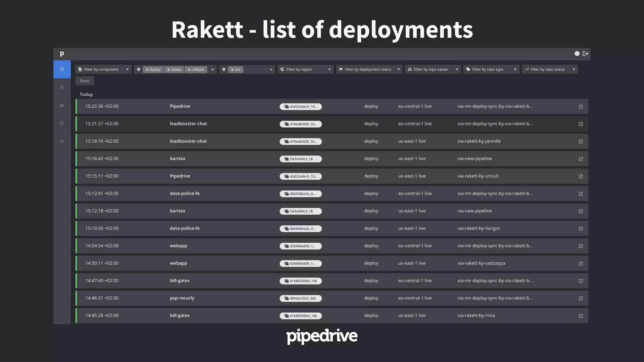Open external link for 15:15:11 Pipedrive row
644x362 pixels.
tap(581, 176)
